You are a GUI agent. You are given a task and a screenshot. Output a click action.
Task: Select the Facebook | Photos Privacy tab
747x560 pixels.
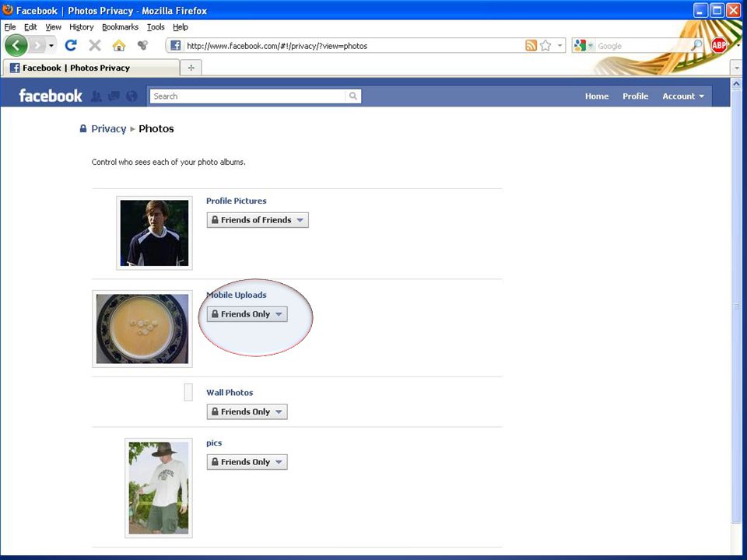pos(92,68)
